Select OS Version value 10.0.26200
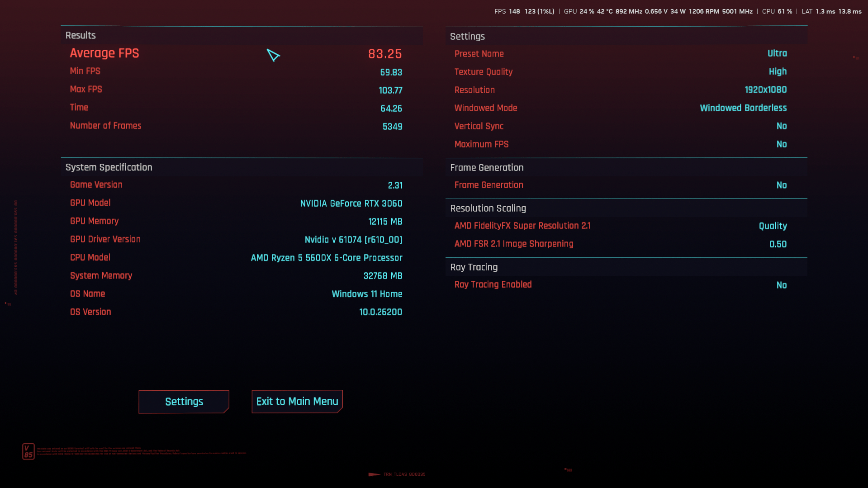The image size is (868, 488). pos(380,312)
